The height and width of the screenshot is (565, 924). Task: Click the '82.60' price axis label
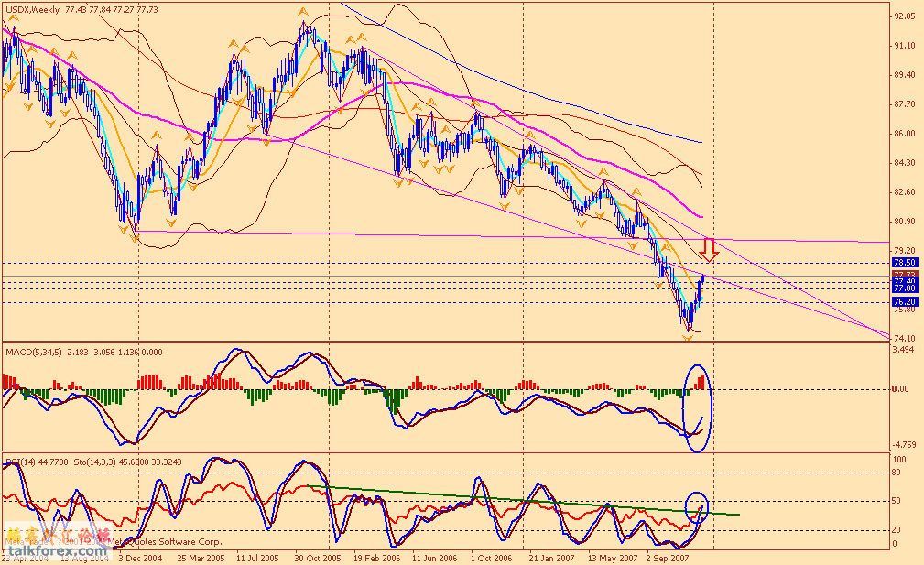tap(905, 192)
